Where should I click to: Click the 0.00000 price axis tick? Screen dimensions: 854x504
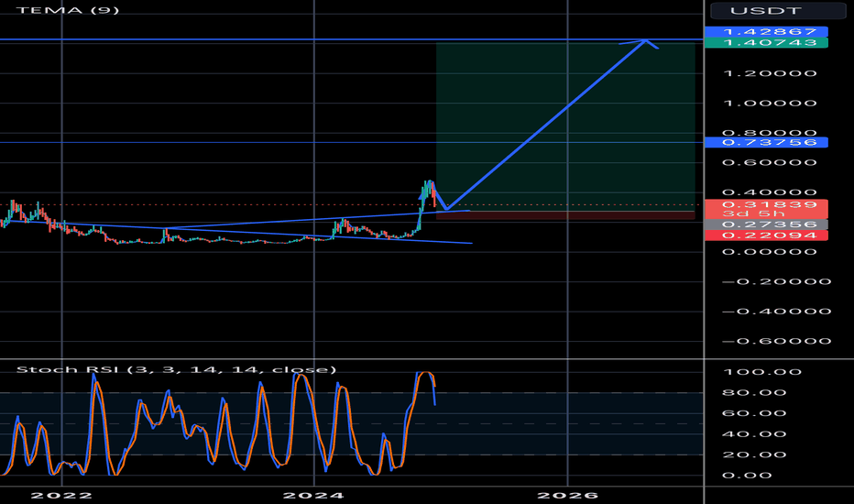tap(770, 252)
